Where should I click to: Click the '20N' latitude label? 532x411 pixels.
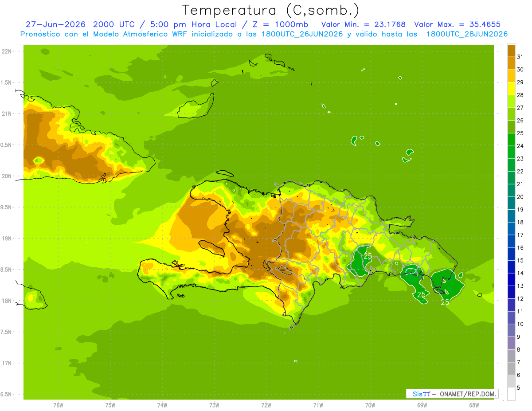tap(8, 176)
